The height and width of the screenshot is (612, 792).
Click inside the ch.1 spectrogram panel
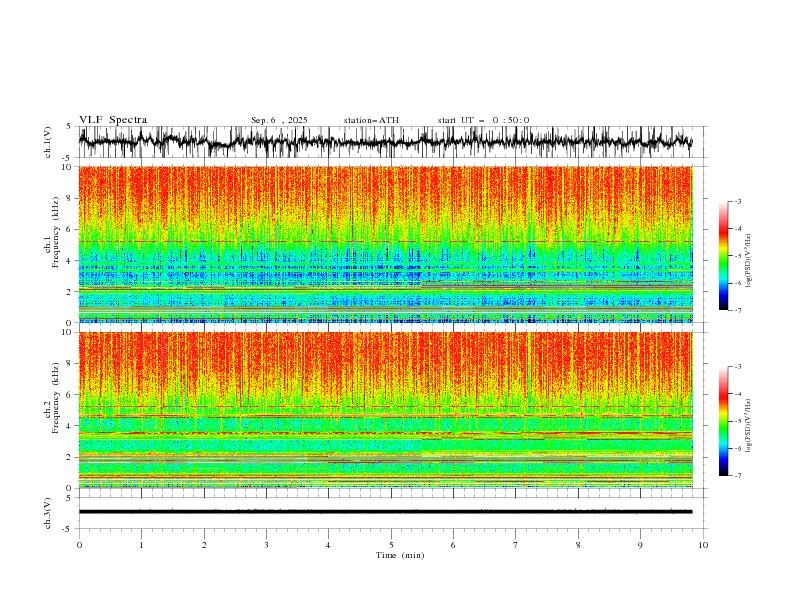[385, 244]
